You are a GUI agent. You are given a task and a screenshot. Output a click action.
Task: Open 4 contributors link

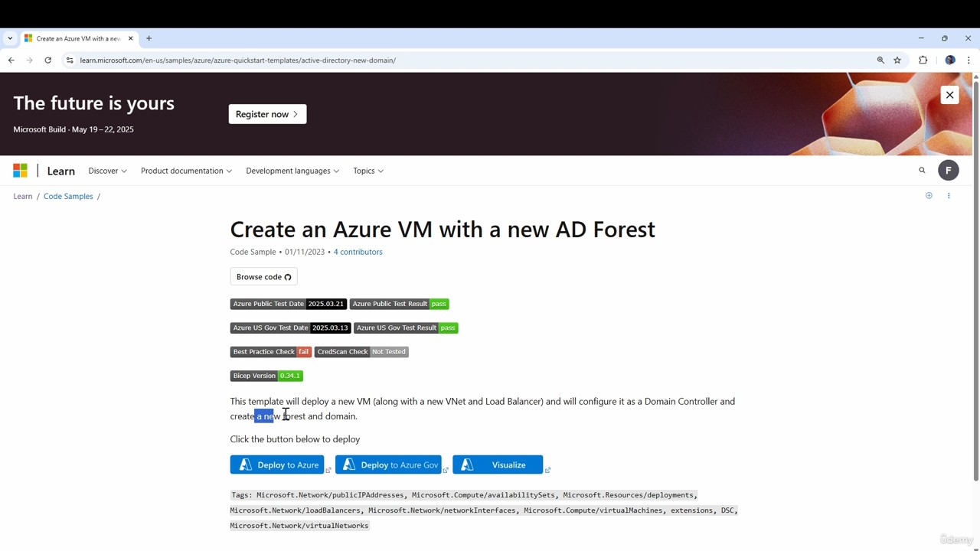(x=358, y=252)
